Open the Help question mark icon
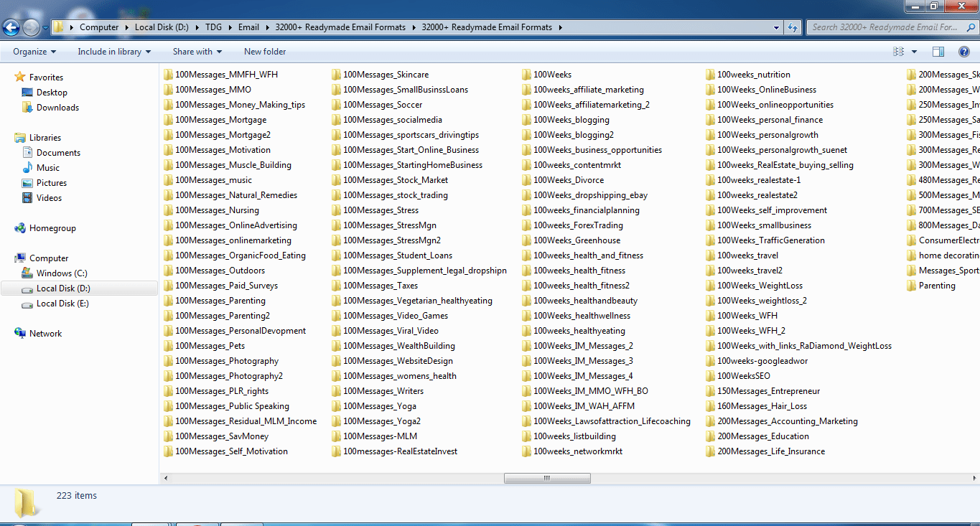980x526 pixels. pos(963,52)
